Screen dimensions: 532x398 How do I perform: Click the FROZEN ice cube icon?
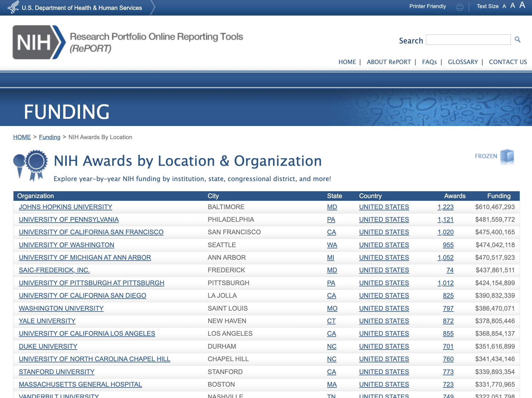(507, 157)
